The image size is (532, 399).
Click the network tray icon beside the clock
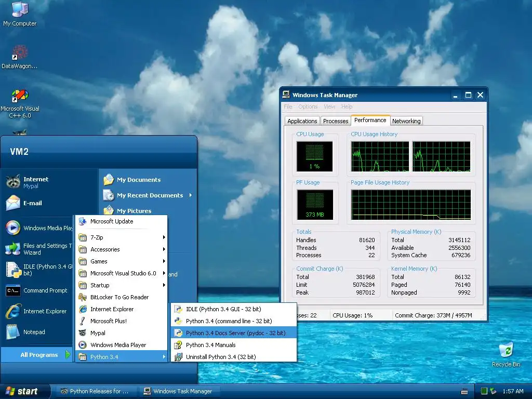tap(494, 391)
